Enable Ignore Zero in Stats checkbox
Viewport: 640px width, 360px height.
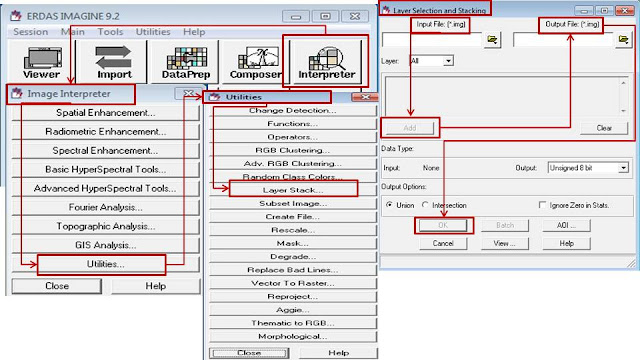click(542, 205)
